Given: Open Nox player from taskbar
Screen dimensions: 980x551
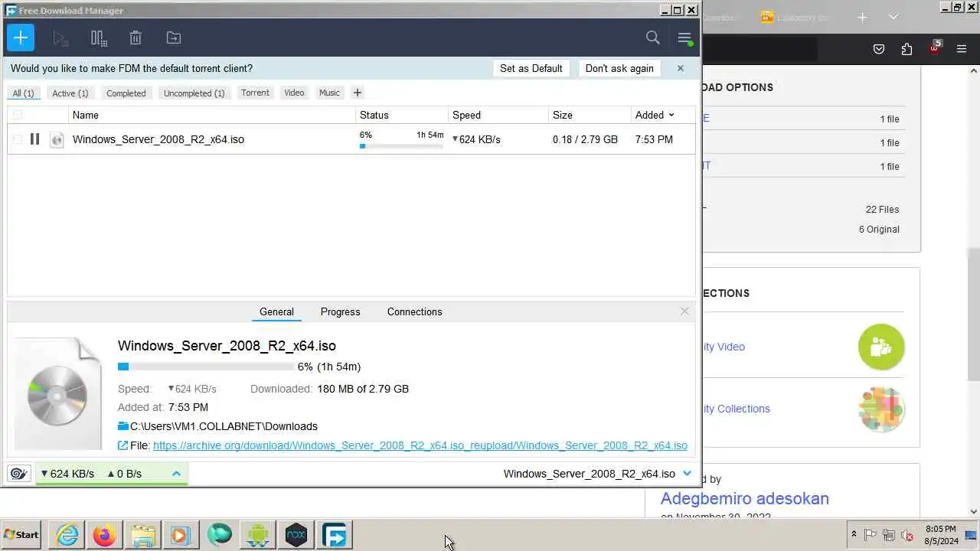Looking at the screenshot, I should click(x=296, y=535).
